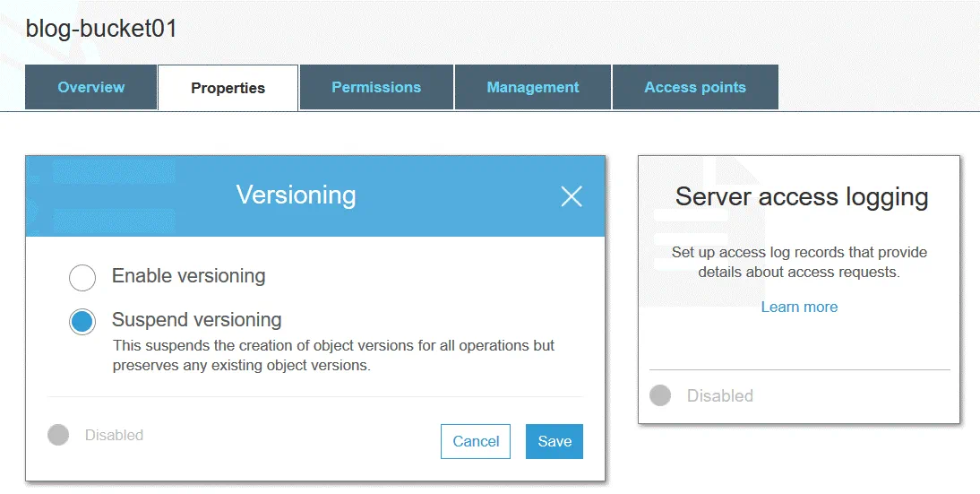Click the Suspend versioning label text
Viewport: 980px width, 494px height.
[x=196, y=319]
